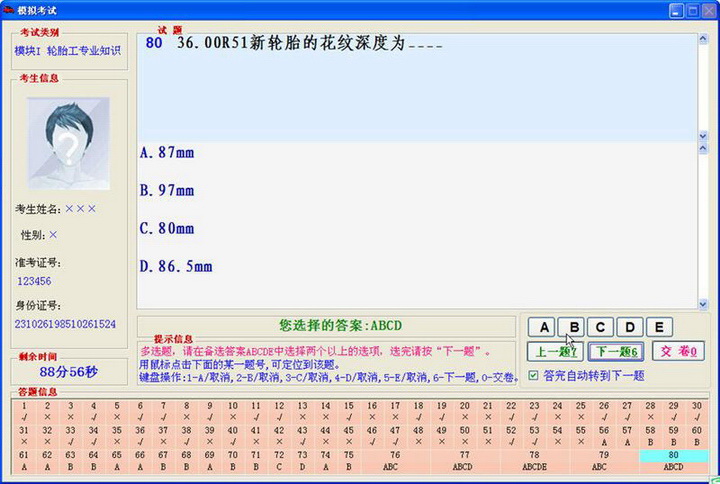Jump to question 25 in answer grid
Screen dimensions: 720x484
coord(581,411)
